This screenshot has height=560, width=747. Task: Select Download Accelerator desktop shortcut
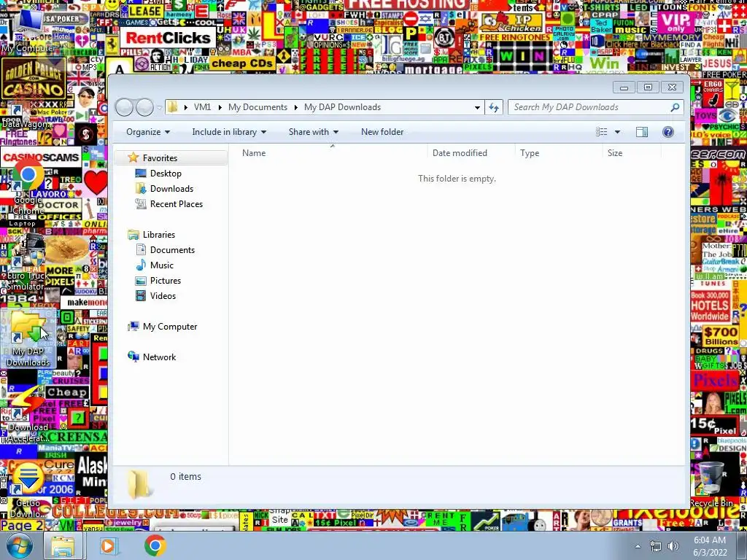[28, 414]
